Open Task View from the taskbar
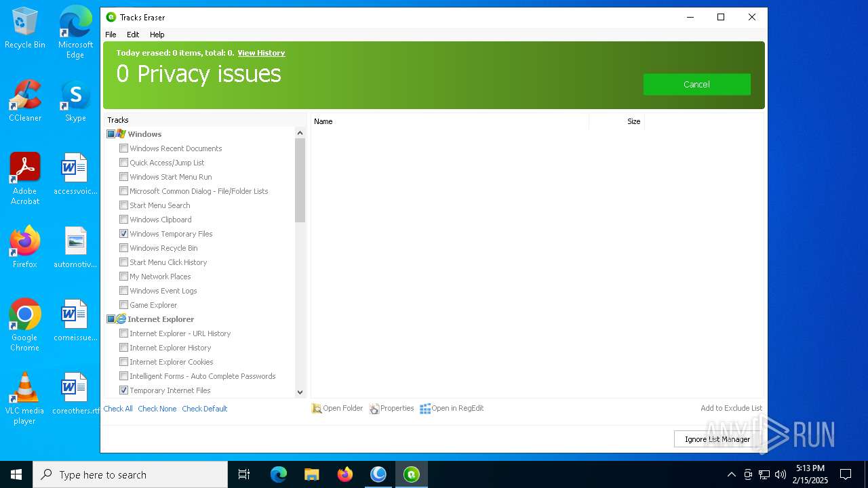Viewport: 868px width, 488px height. click(244, 474)
